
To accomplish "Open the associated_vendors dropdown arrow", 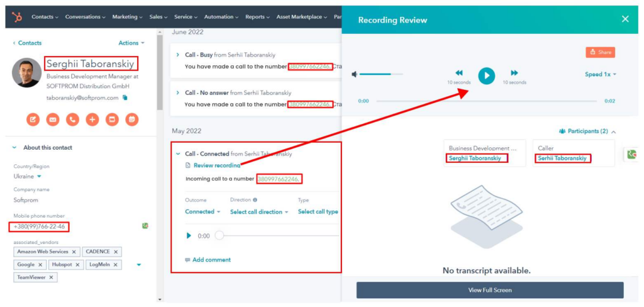I will (x=139, y=265).
